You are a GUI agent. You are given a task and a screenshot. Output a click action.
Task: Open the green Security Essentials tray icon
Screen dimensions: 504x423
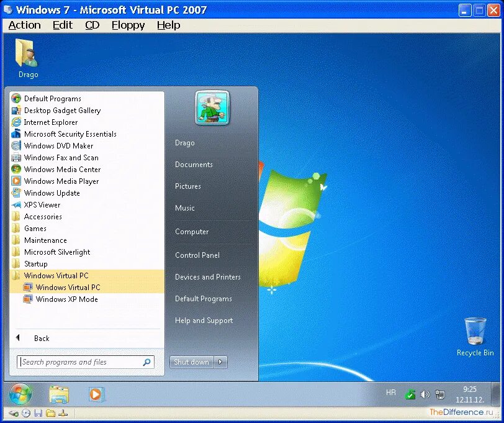tap(410, 394)
